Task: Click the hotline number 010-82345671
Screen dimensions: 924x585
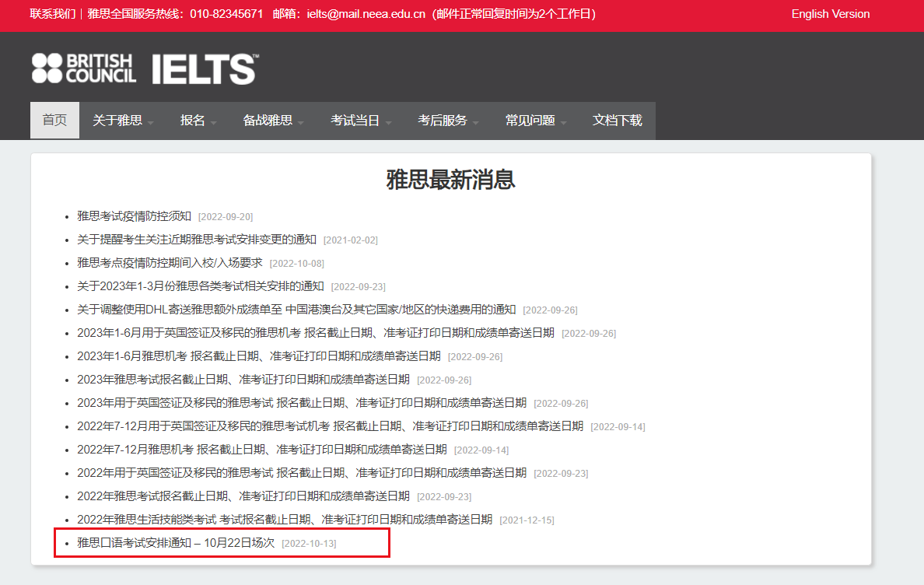Action: (x=226, y=14)
